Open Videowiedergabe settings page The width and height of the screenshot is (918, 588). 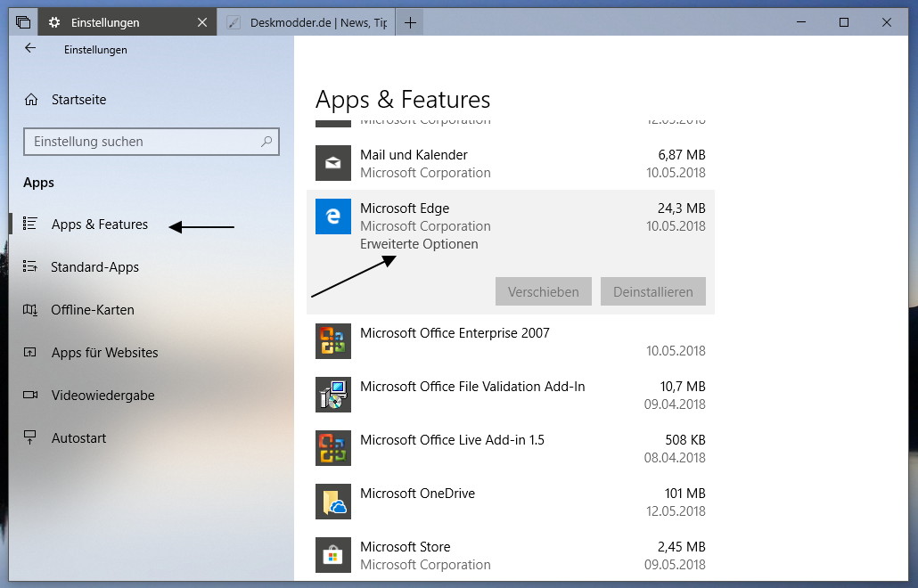click(x=103, y=395)
